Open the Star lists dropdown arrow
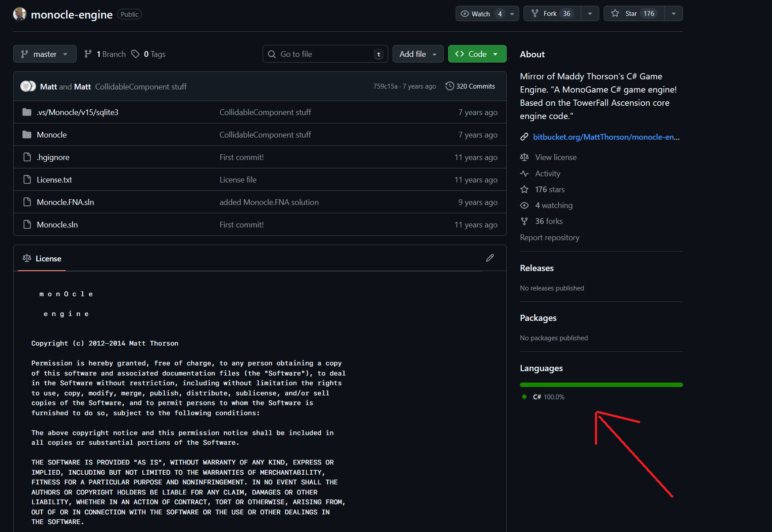The image size is (772, 532). click(674, 14)
